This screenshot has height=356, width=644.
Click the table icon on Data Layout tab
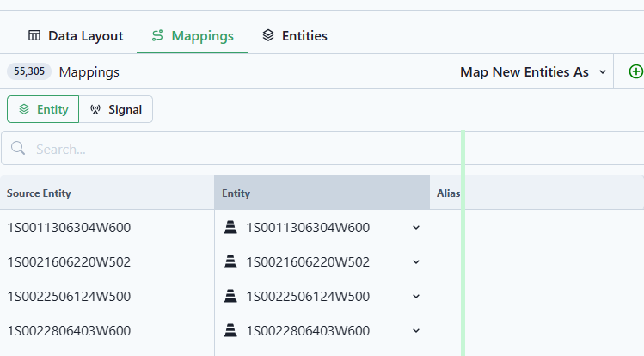click(x=34, y=35)
